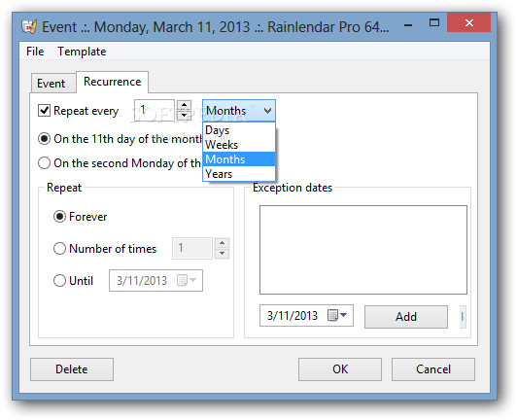Click the Cancel button
This screenshot has width=517, height=420.
coord(433,369)
